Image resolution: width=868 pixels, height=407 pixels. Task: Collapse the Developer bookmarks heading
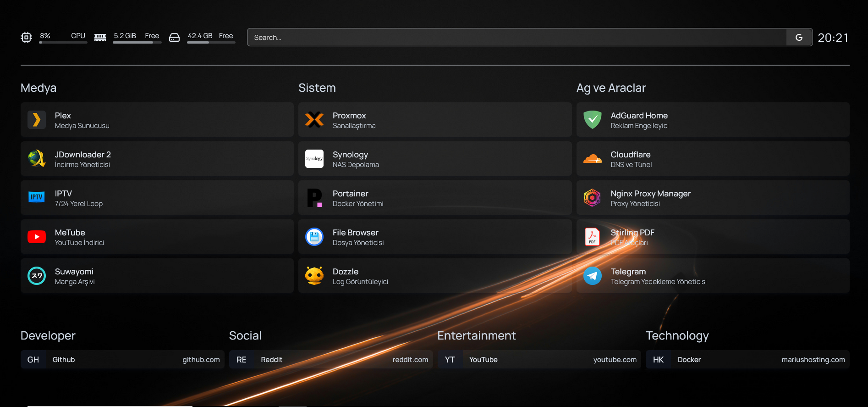coord(48,335)
